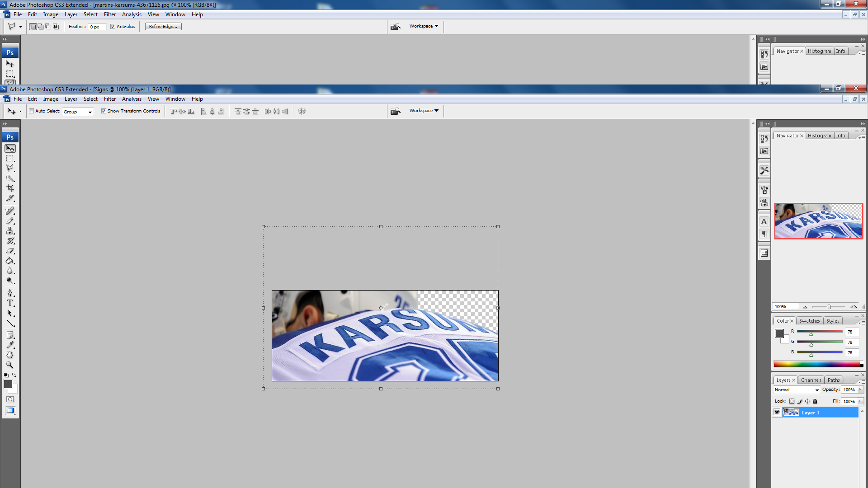Open the Layers panel options menu
The image size is (868, 488).
pos(862,382)
